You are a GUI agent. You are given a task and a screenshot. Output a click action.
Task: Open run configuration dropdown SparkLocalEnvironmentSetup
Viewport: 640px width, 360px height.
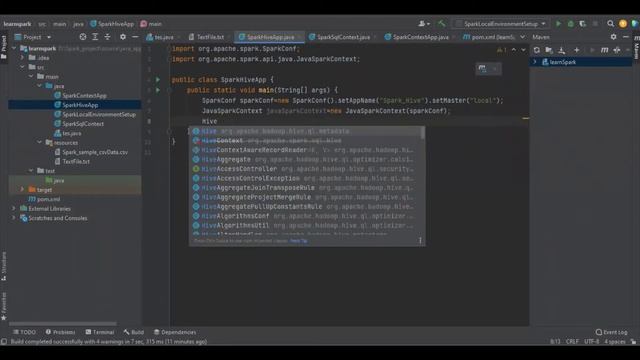click(501, 24)
